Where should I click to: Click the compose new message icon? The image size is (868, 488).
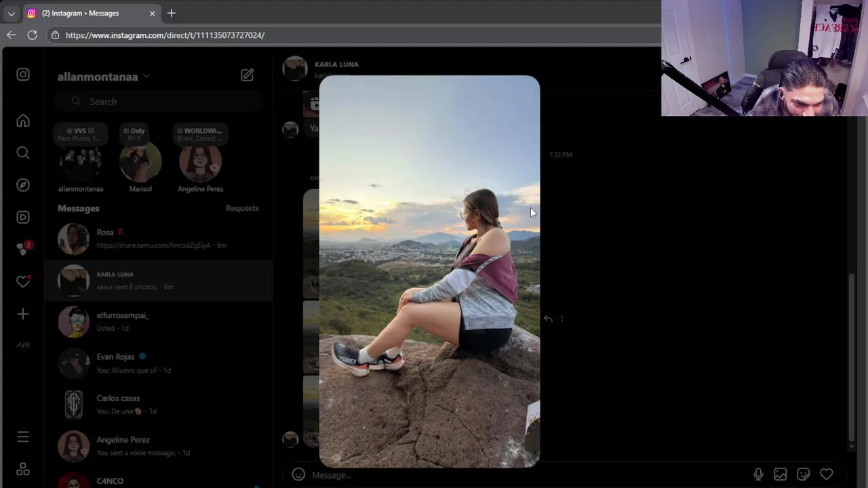(x=247, y=75)
